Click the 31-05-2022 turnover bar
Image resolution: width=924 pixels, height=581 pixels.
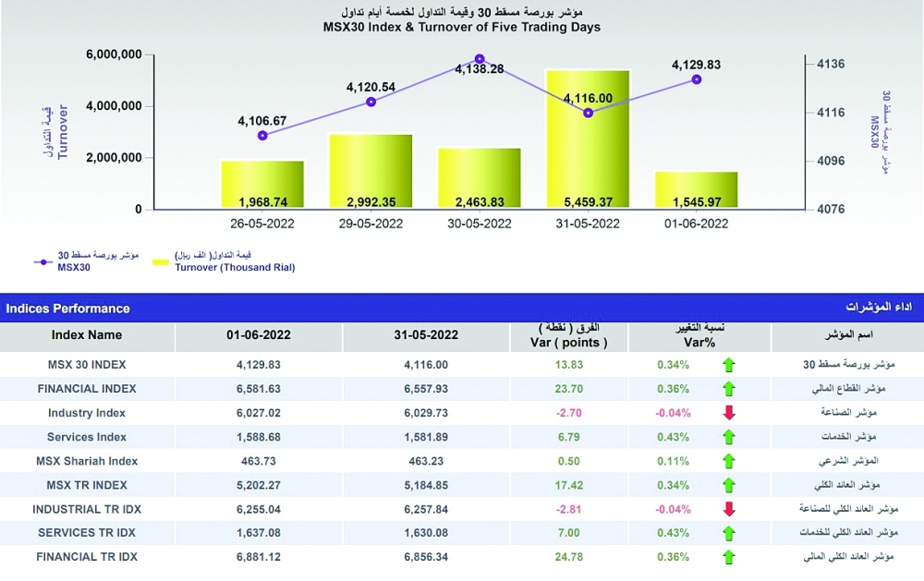tap(588, 139)
